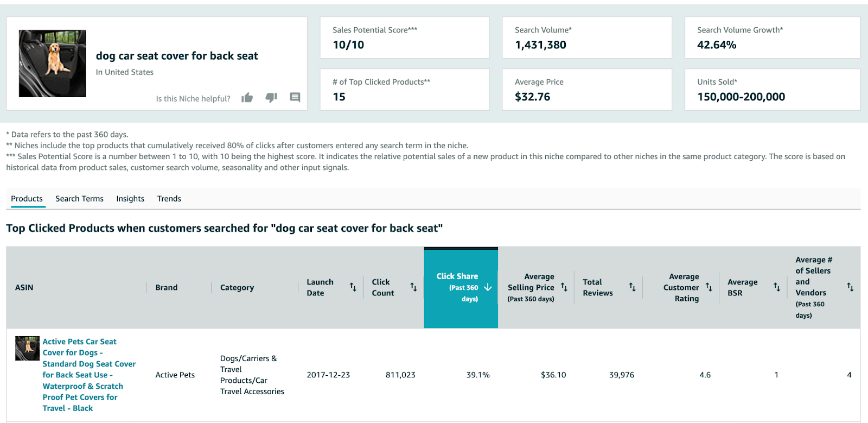The width and height of the screenshot is (868, 423).
Task: Select the Insights tab
Action: [130, 199]
